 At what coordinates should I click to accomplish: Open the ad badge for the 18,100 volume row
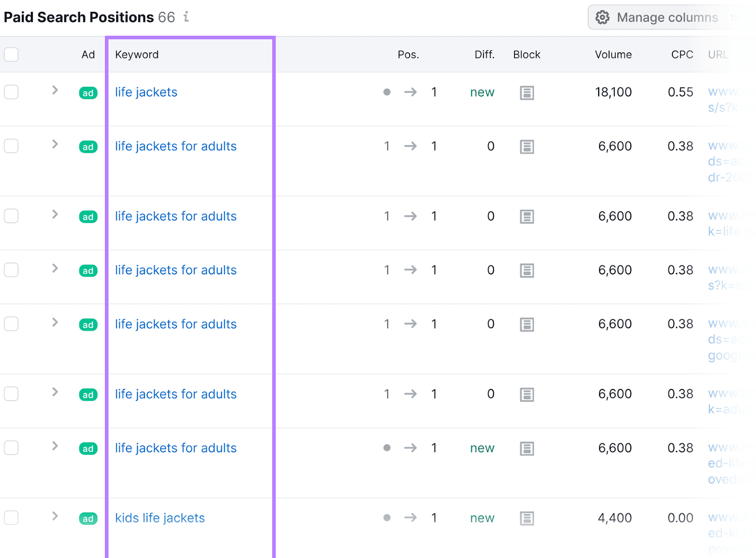pyautogui.click(x=88, y=93)
